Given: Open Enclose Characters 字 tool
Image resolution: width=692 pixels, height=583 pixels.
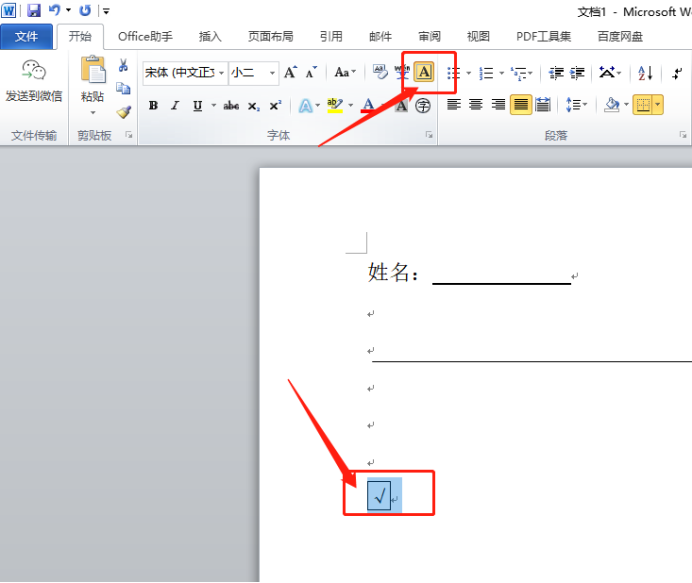Looking at the screenshot, I should pyautogui.click(x=423, y=106).
